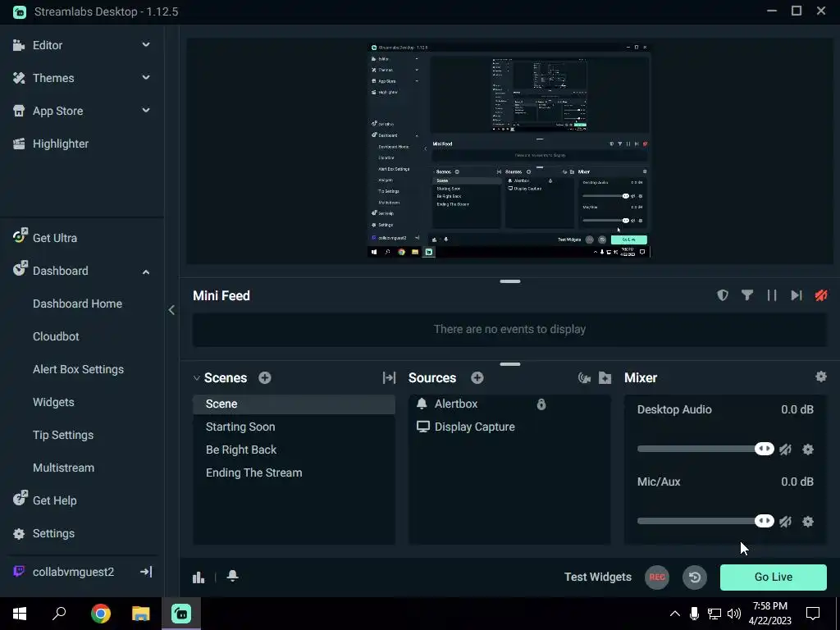This screenshot has height=630, width=840.
Task: Open Windows taskbar search
Action: point(59,614)
